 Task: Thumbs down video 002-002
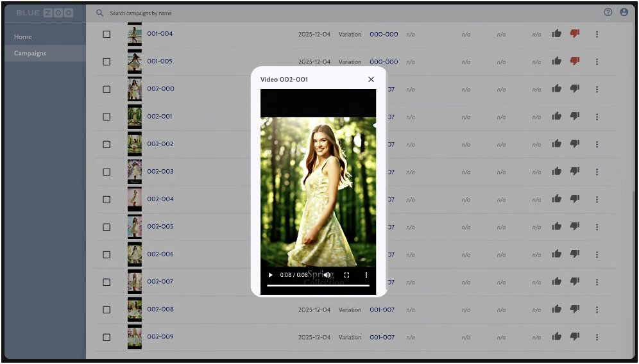click(x=575, y=144)
